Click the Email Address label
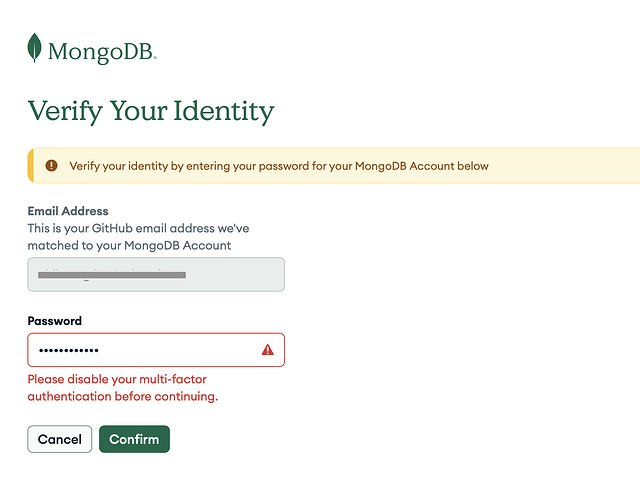640x500 pixels. 68,212
